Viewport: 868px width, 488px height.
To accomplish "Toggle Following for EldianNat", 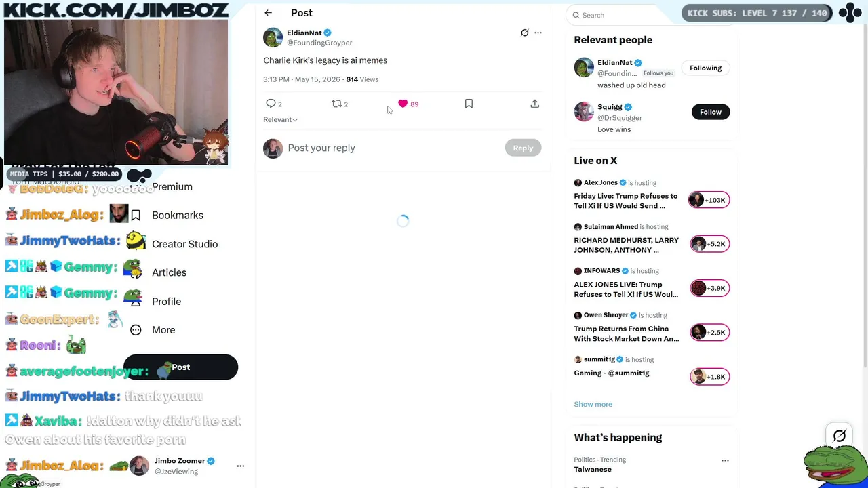I will coord(706,68).
